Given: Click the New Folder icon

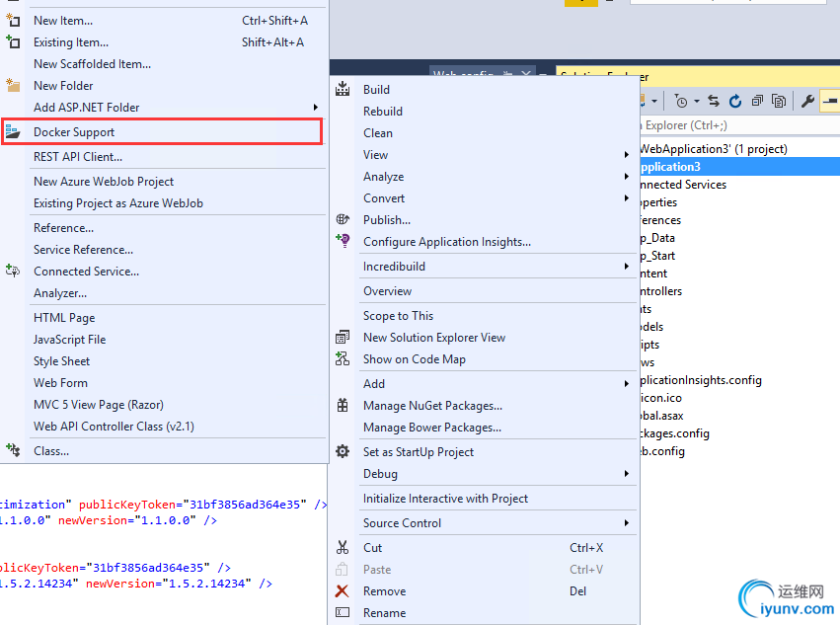Looking at the screenshot, I should click(x=13, y=85).
